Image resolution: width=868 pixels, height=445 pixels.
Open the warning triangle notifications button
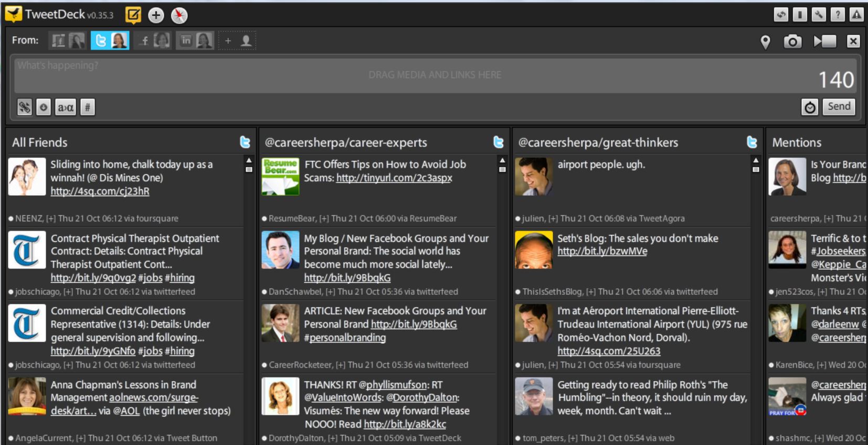click(856, 15)
